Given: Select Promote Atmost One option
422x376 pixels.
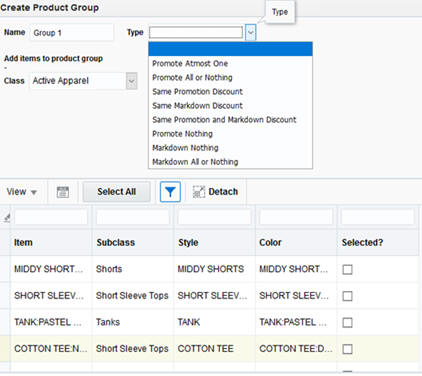Looking at the screenshot, I should pos(230,63).
